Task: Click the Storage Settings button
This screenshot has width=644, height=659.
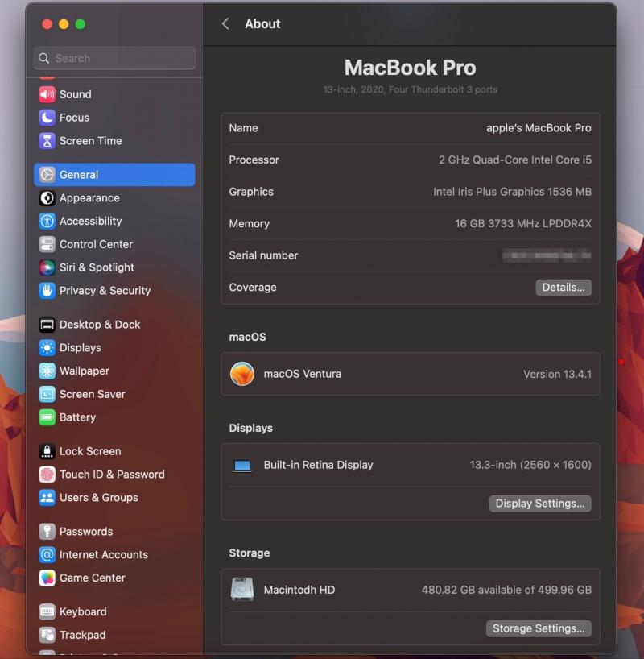Action: pyautogui.click(x=539, y=628)
